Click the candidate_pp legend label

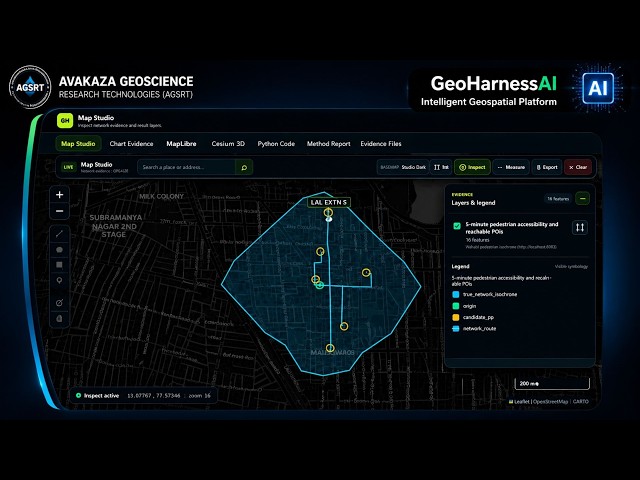coord(478,317)
